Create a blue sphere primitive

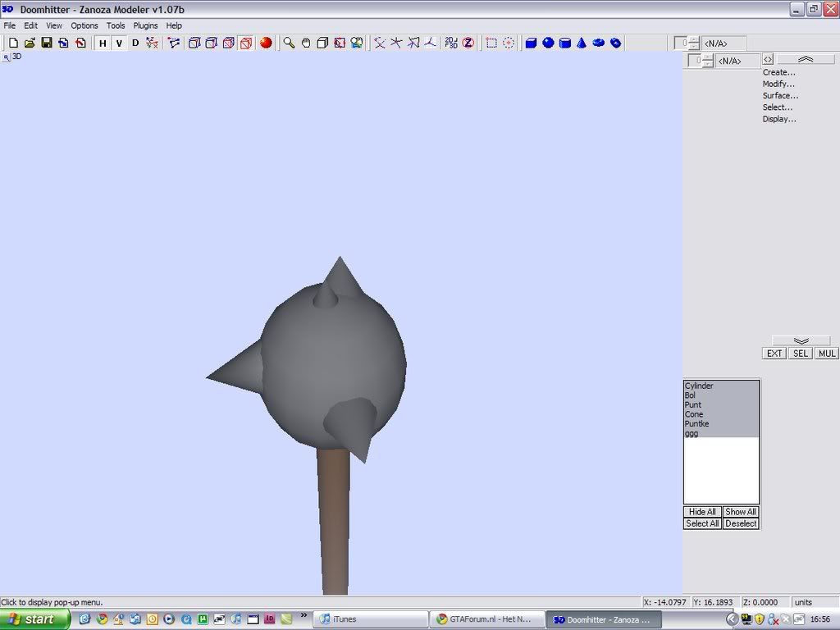tap(548, 43)
